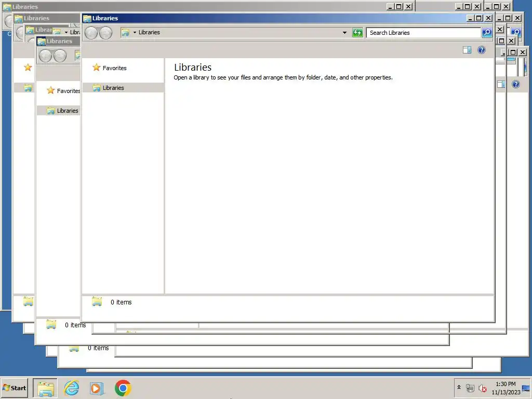Open the muted volume tray icon

[482, 388]
